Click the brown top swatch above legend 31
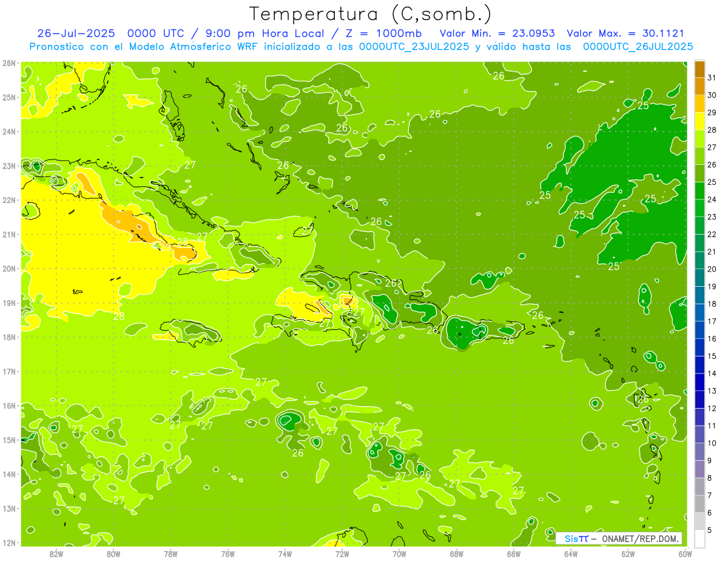 699,69
